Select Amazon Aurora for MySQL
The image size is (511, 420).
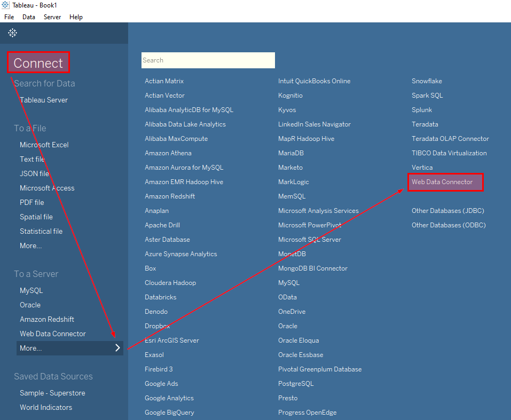pyautogui.click(x=184, y=168)
